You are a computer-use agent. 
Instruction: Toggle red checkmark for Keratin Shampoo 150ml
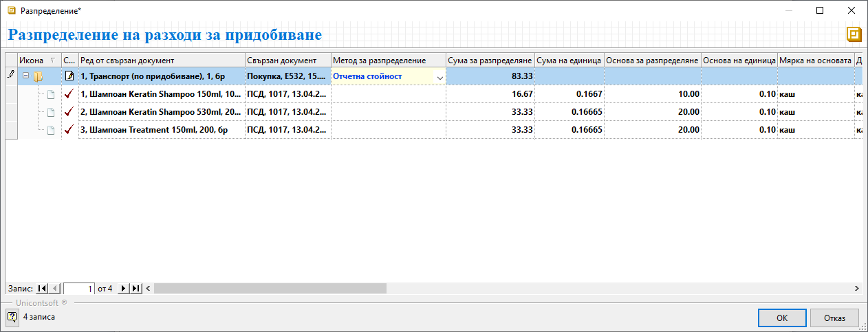pos(69,94)
